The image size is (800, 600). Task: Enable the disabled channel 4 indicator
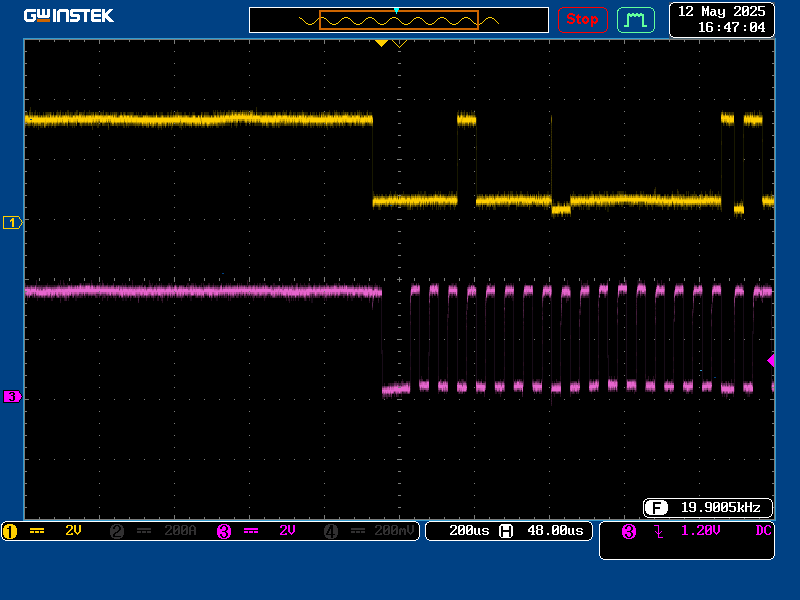coord(331,531)
